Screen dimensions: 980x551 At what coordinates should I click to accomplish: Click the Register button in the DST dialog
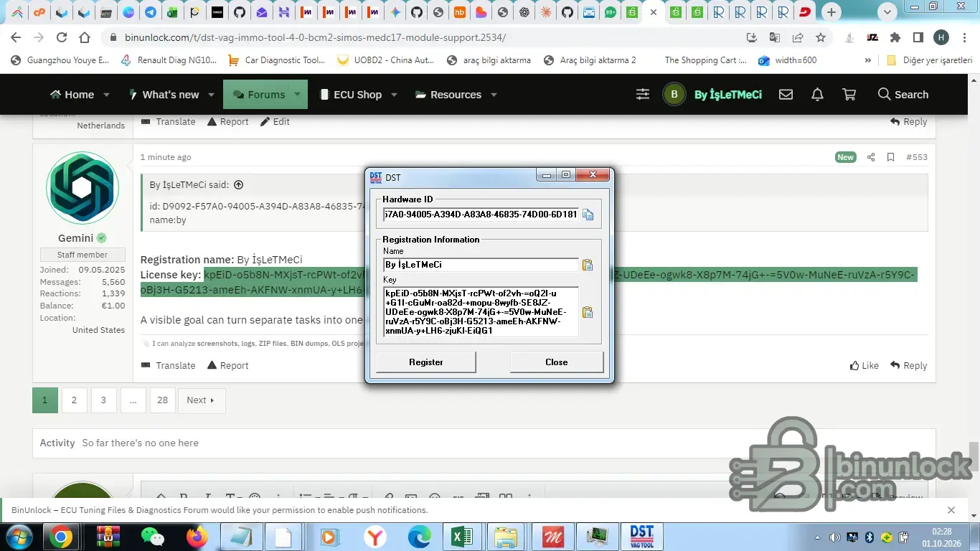pos(426,362)
